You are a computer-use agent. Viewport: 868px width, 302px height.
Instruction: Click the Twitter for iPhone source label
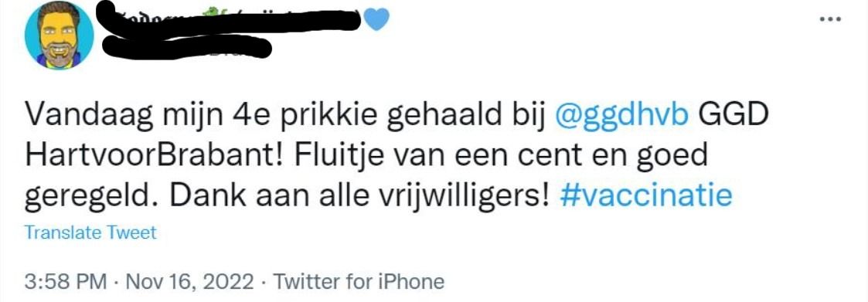pyautogui.click(x=358, y=282)
